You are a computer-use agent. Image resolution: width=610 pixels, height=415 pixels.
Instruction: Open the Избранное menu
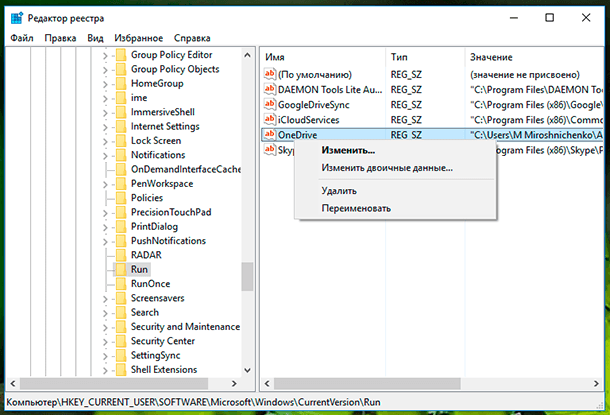[x=138, y=38]
